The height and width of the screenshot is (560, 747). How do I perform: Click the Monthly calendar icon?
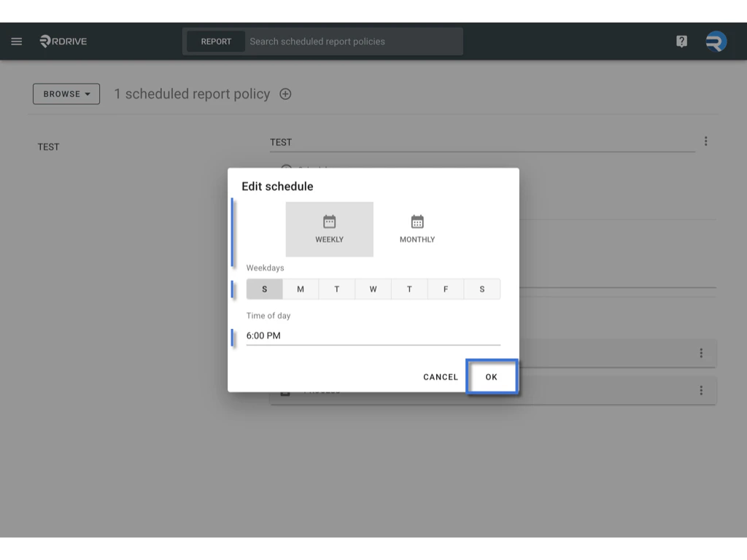(417, 220)
